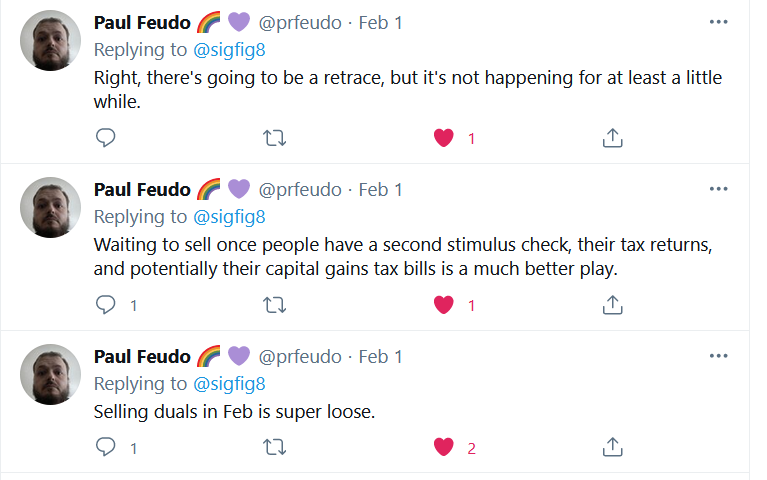Unlike the stimulus check tweet
This screenshot has height=480, width=767.
pos(444,305)
